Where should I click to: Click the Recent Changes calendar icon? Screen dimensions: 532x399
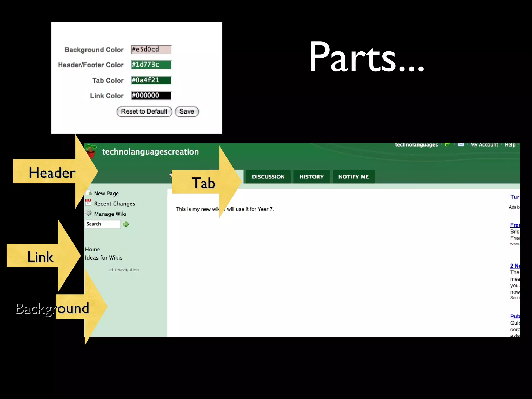pyautogui.click(x=88, y=202)
